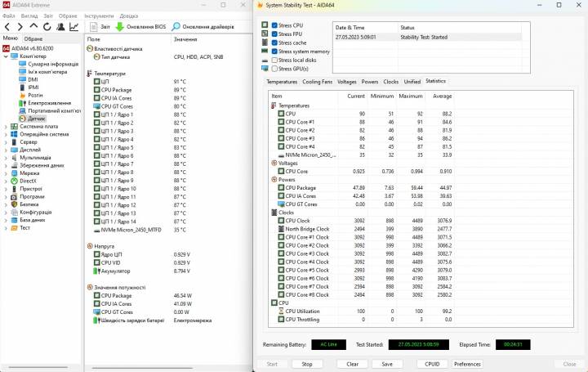The image size is (588, 372).
Task: Open the graph chart toolbar icon
Action: 73,27
